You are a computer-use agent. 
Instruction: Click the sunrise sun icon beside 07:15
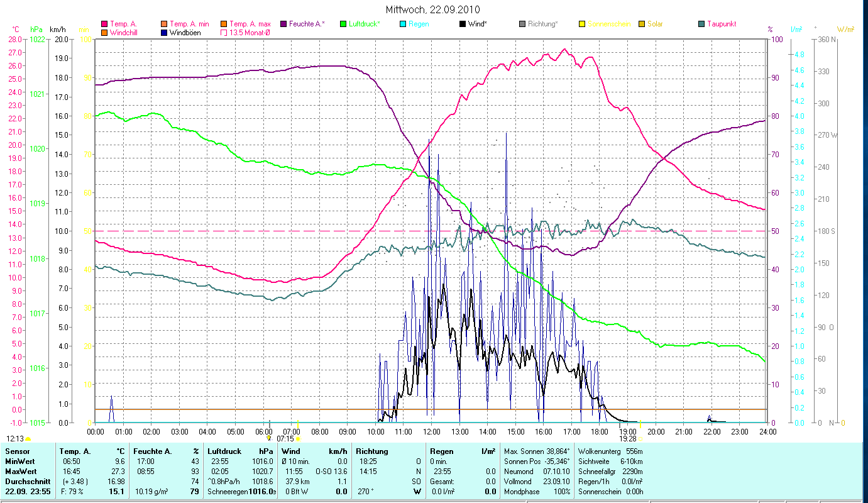pyautogui.click(x=298, y=438)
